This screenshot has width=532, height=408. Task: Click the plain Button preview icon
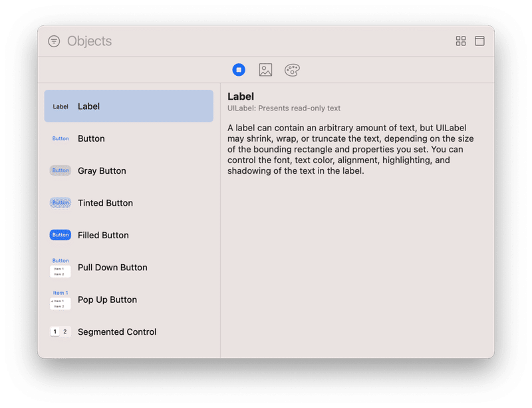[61, 138]
